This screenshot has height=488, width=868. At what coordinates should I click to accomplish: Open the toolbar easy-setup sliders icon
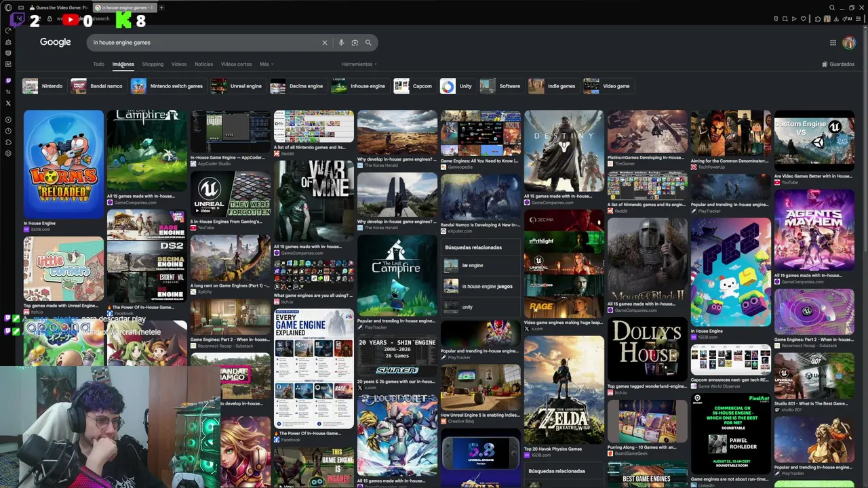860,19
